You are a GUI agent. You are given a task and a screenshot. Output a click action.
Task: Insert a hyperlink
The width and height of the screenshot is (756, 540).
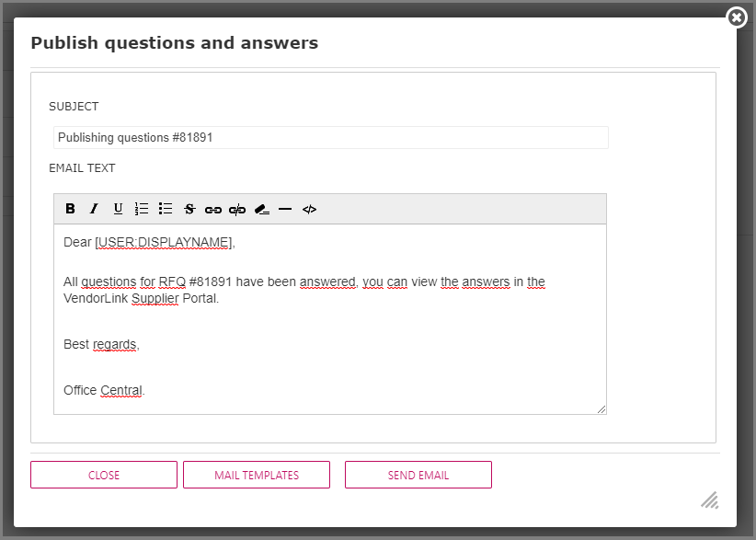(x=213, y=210)
